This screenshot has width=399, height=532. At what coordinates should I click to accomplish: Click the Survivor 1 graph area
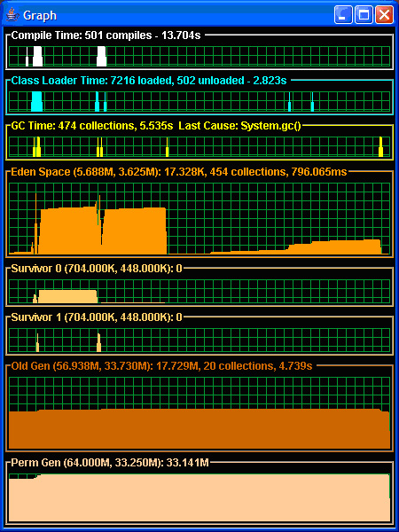(x=199, y=340)
